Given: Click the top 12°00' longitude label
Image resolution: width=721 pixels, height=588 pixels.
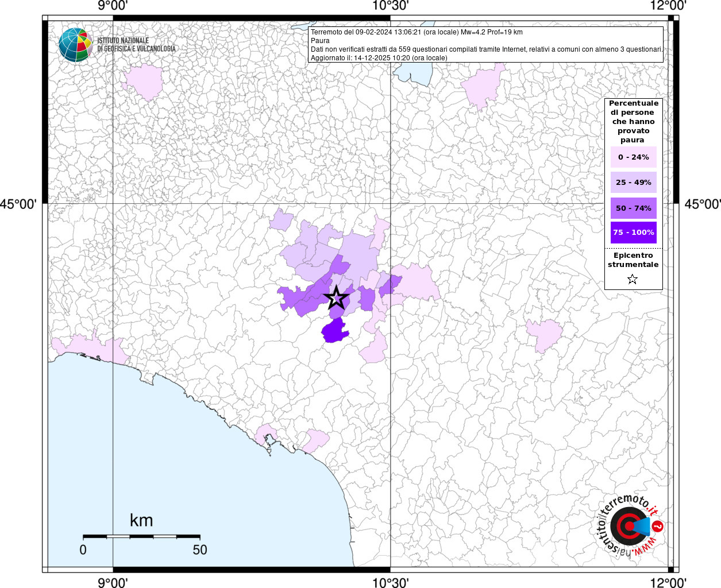Looking at the screenshot, I should [x=668, y=6].
